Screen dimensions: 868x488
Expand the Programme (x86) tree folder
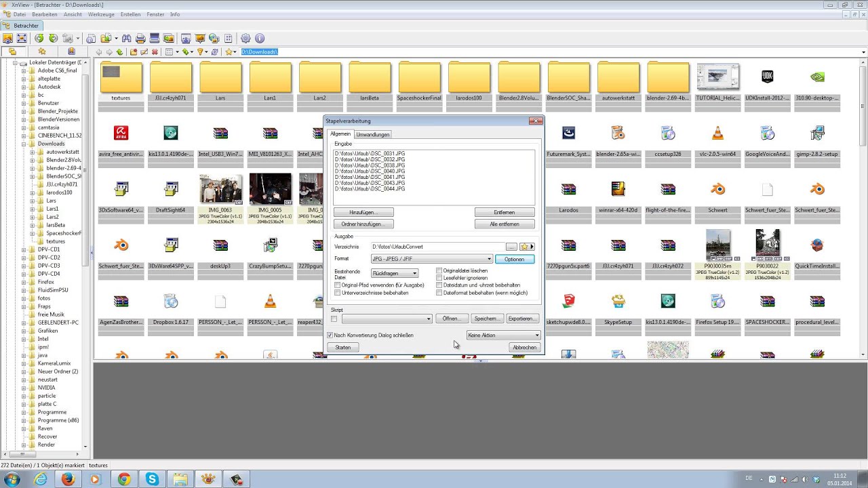pyautogui.click(x=23, y=420)
